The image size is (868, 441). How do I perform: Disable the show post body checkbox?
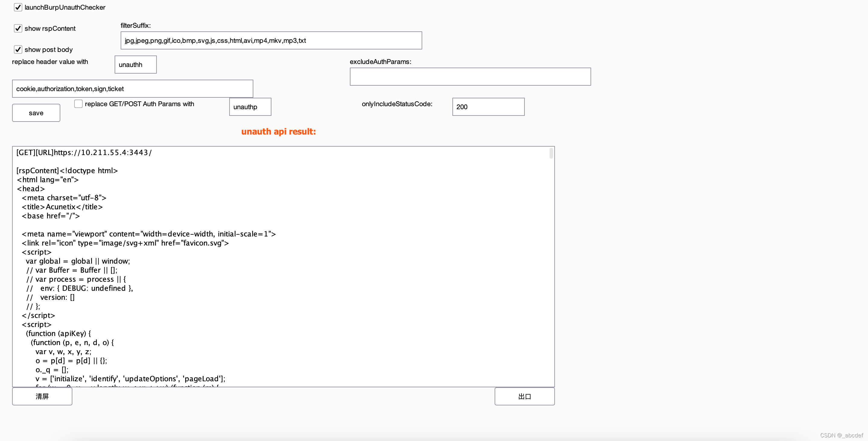18,49
